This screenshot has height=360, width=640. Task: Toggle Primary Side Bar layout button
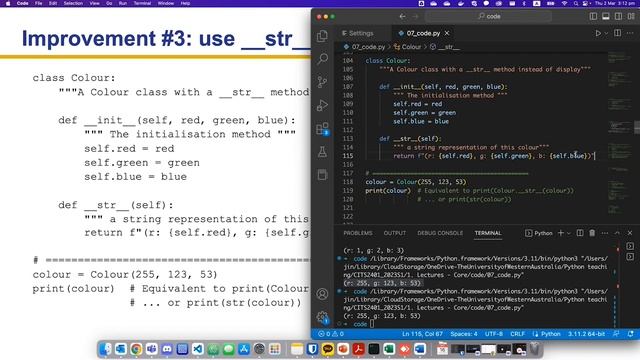[x=593, y=16]
